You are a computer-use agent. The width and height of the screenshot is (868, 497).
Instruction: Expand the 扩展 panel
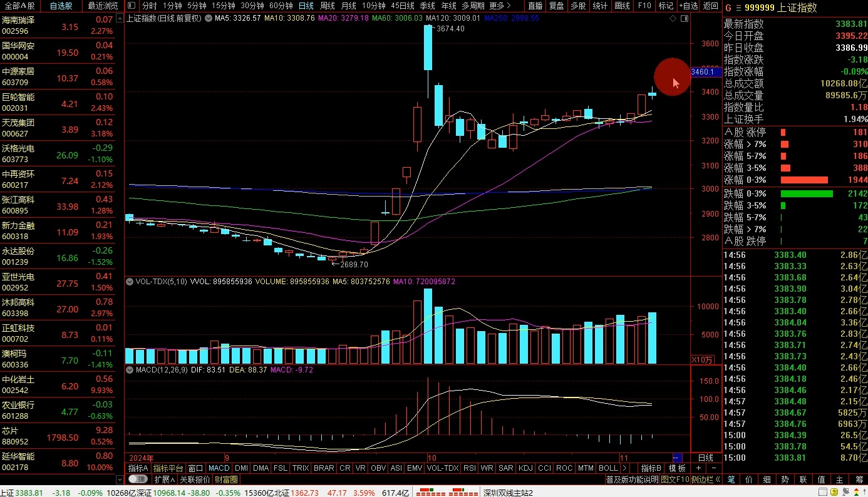(165, 479)
